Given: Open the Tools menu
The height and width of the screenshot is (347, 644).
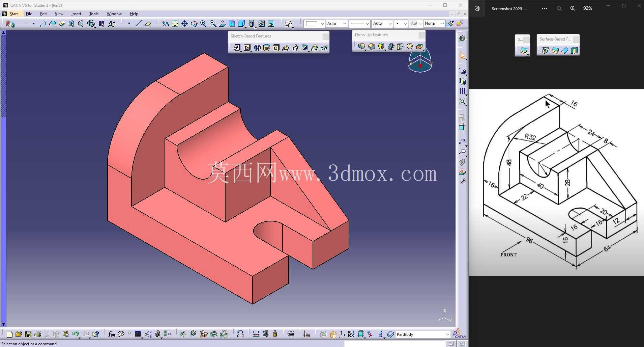Looking at the screenshot, I should [x=94, y=14].
